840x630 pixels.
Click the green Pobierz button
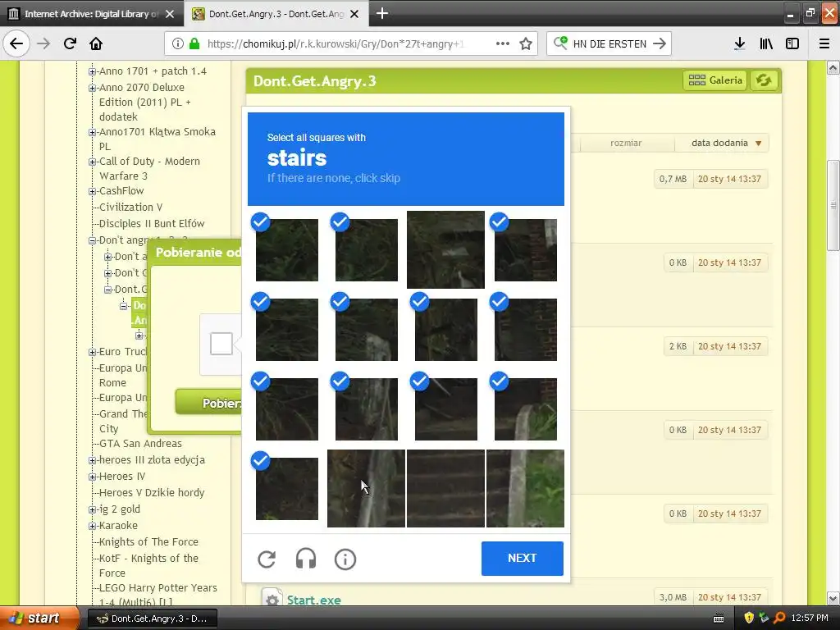coord(209,402)
